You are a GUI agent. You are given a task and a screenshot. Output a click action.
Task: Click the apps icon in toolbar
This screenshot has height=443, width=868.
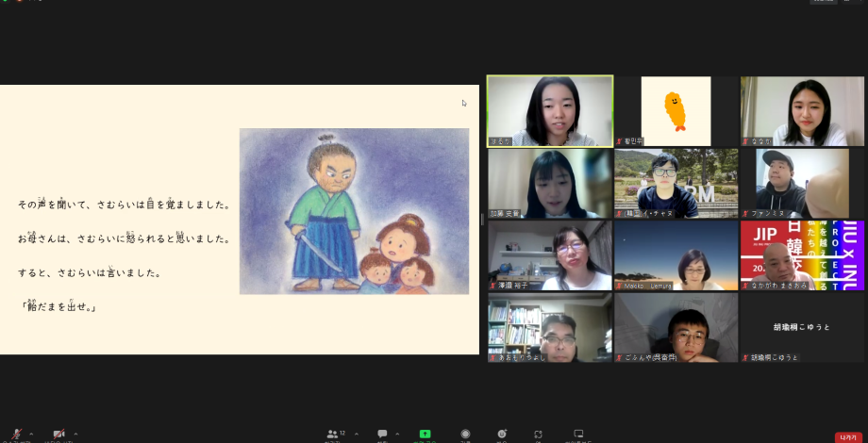[x=538, y=434]
